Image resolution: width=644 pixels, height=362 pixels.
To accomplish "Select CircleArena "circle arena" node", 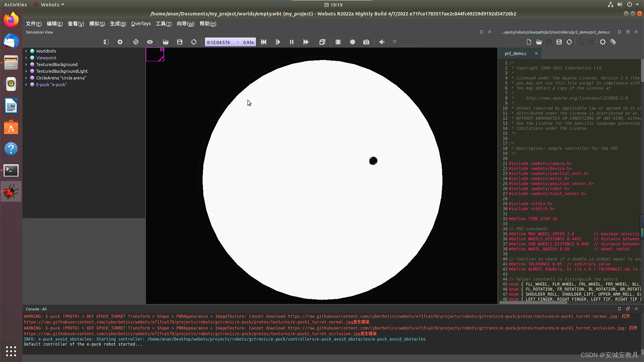I will coord(61,78).
